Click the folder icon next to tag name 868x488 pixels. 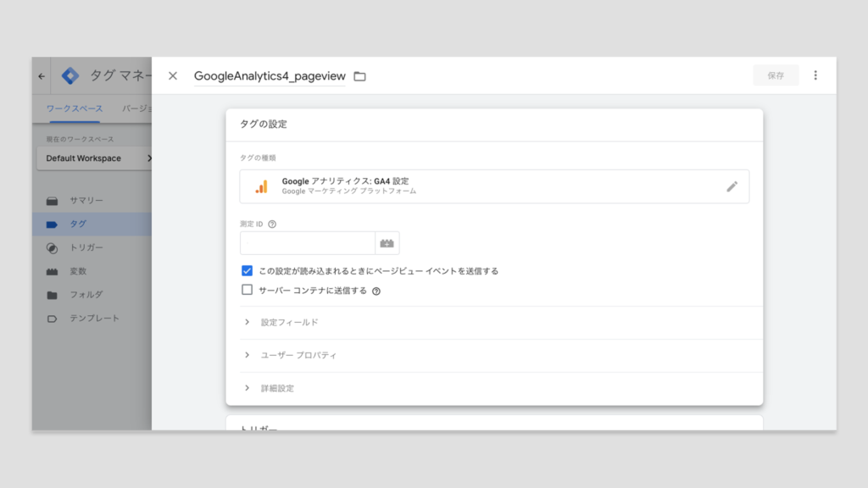coord(359,76)
